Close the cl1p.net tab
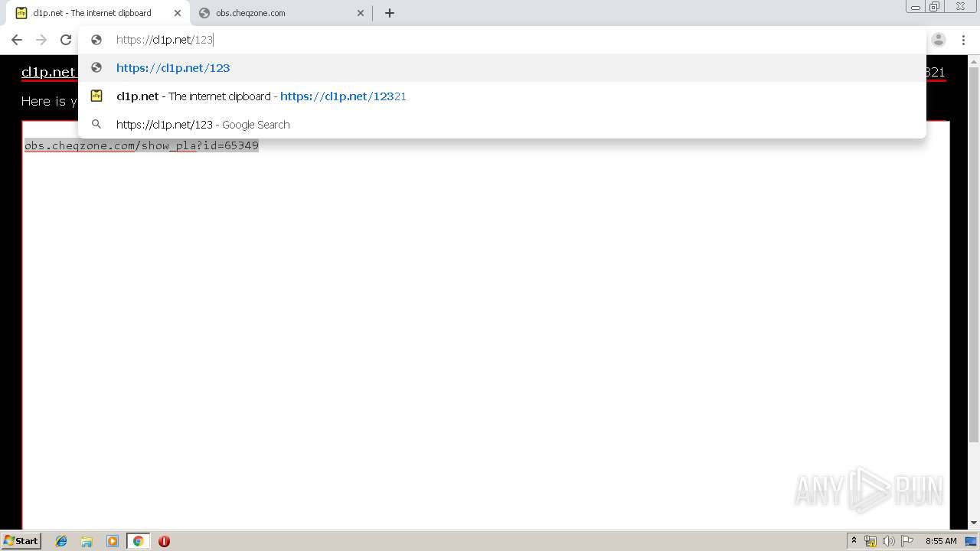980x551 pixels. point(178,13)
